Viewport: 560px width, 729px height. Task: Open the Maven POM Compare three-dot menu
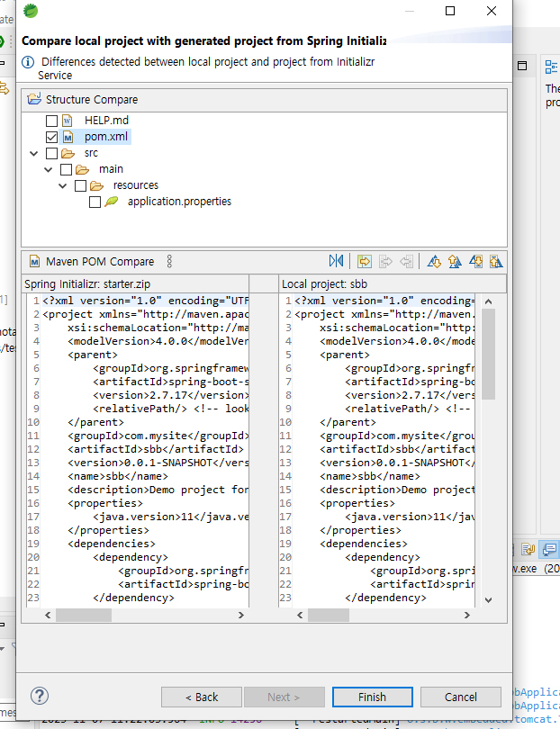tap(169, 261)
